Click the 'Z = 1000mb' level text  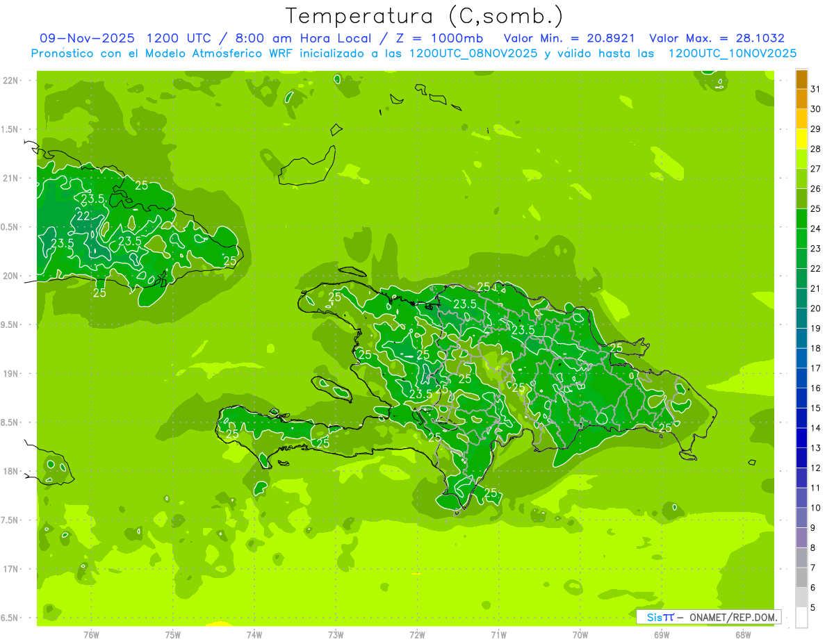440,38
